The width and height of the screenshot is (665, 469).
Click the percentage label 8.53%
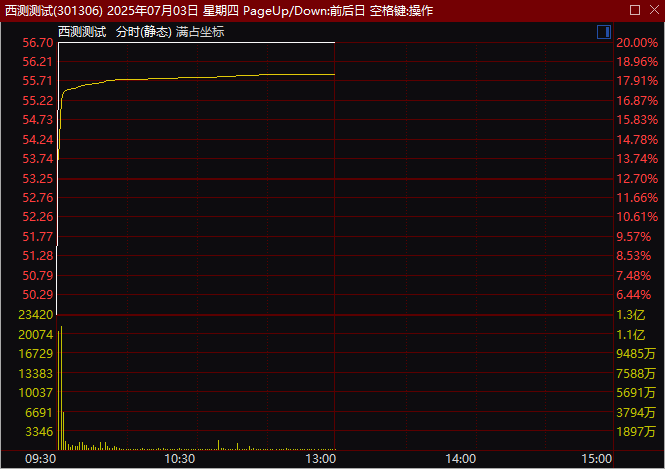pyautogui.click(x=634, y=256)
